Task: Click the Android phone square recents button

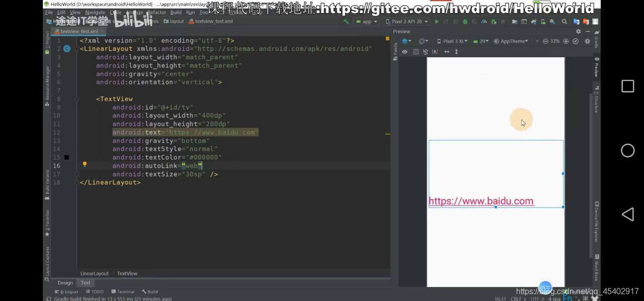Action: 627,86
